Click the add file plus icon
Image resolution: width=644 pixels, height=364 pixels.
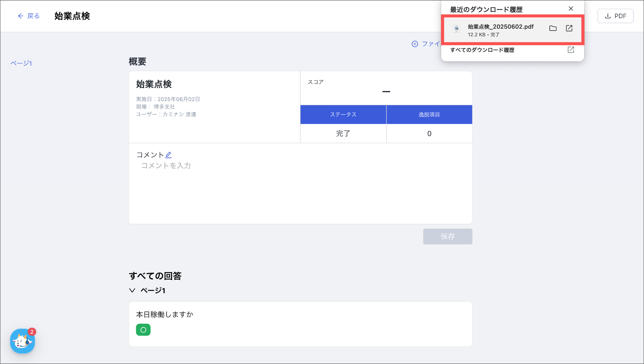tap(415, 44)
